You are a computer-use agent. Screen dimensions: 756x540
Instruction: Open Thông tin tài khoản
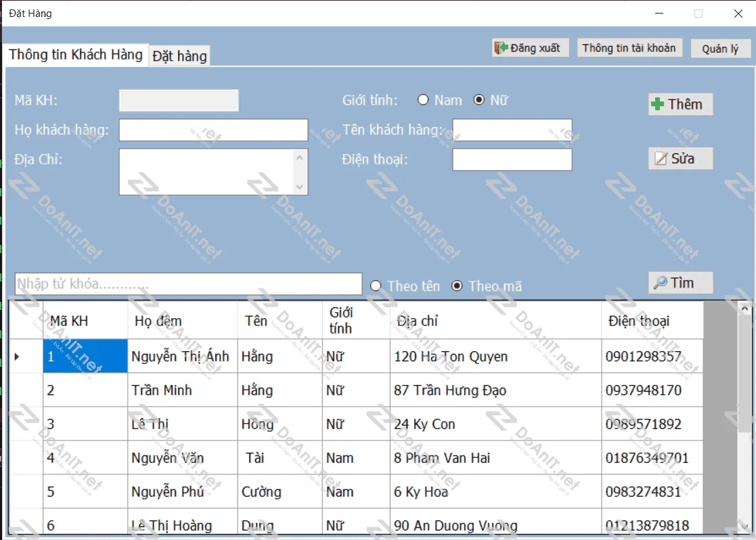pos(629,48)
